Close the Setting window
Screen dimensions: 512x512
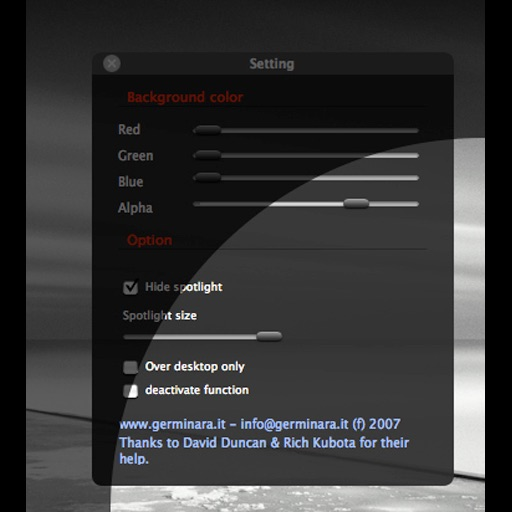[x=112, y=63]
